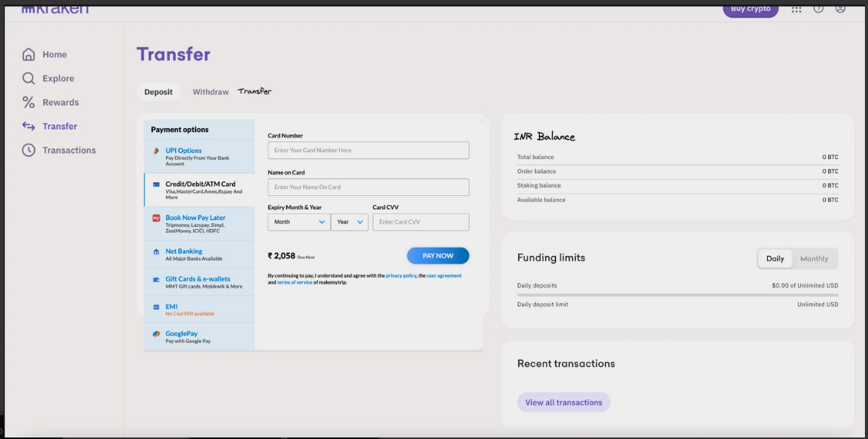Viewport: 868px width, 439px height.
Task: Switch funding limits to Daily
Action: [775, 258]
